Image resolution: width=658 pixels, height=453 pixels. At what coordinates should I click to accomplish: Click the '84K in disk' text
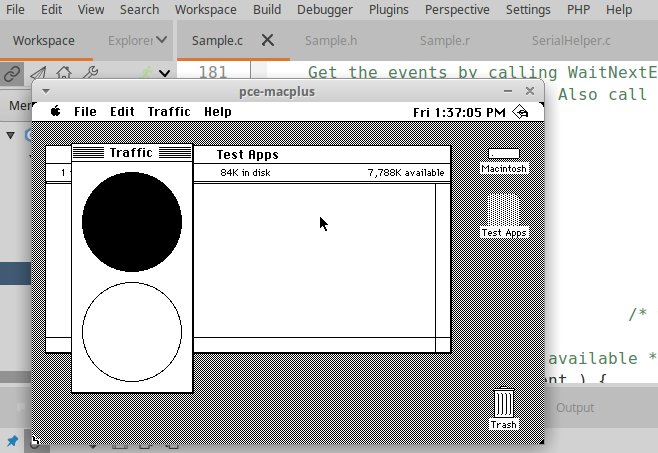[245, 173]
